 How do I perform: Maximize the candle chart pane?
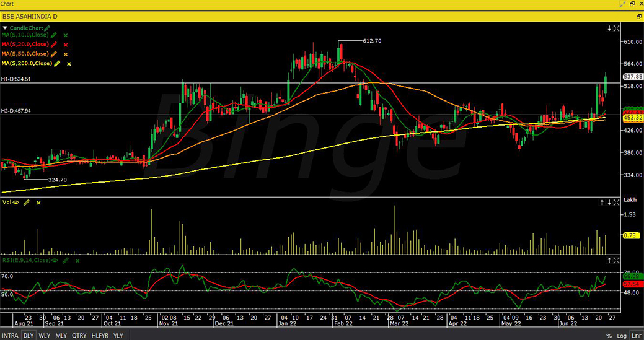(617, 28)
